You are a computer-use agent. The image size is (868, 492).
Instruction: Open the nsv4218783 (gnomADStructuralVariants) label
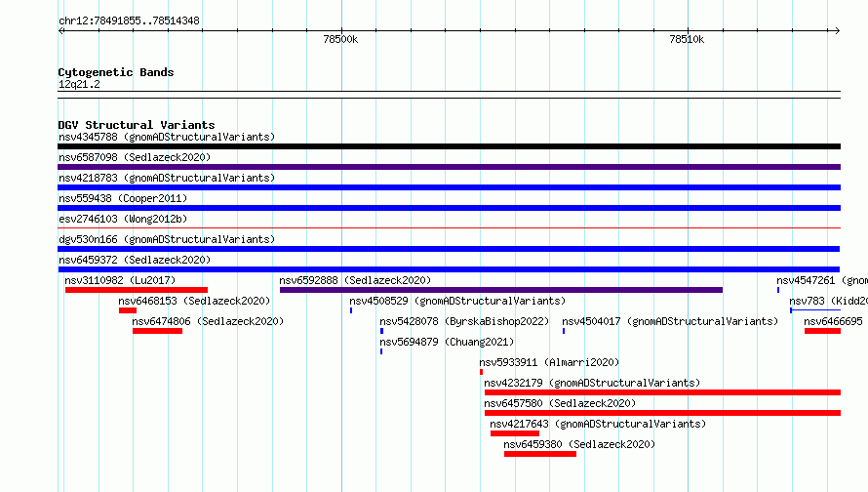click(x=167, y=178)
